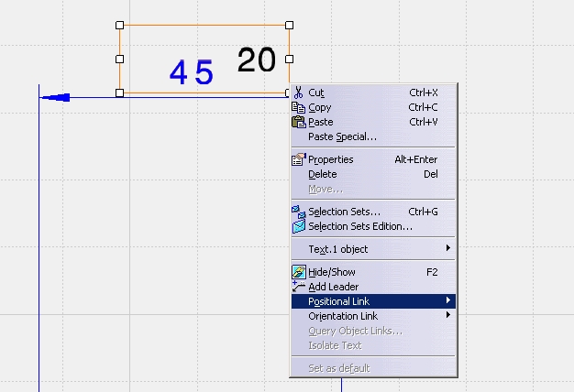574x392 pixels.
Task: Click the blue dimension arrowhead
Action: click(x=55, y=97)
